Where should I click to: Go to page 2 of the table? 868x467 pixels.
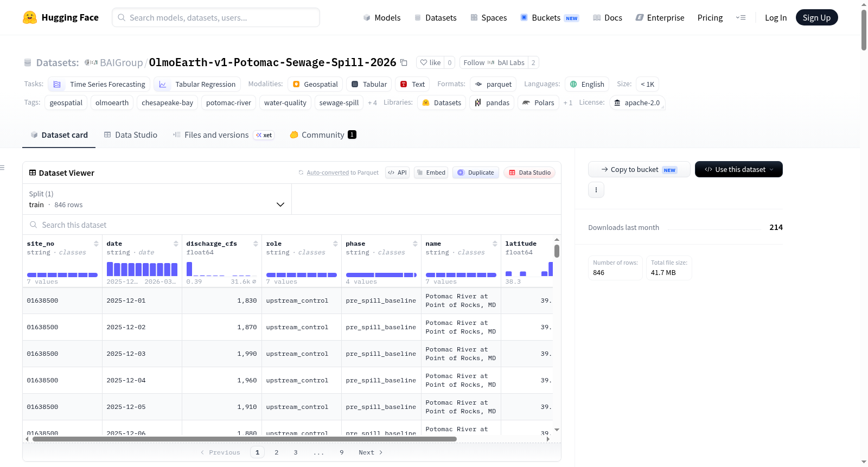277,452
